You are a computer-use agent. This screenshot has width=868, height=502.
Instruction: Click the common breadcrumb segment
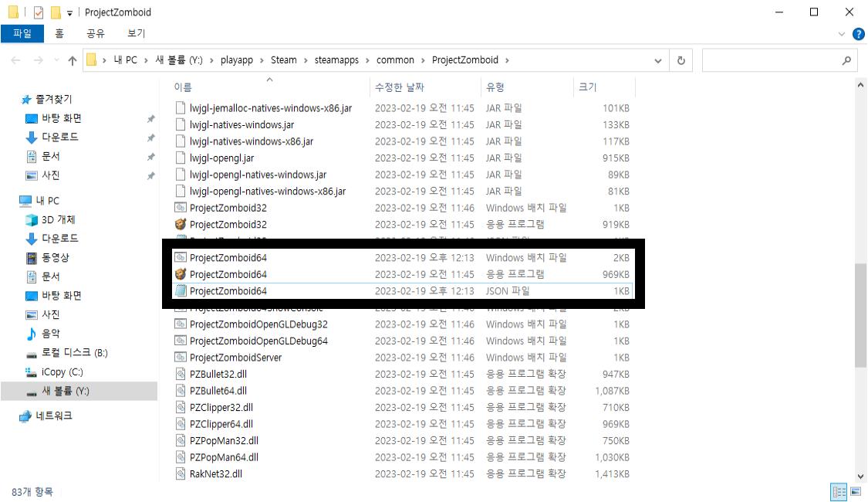point(395,59)
